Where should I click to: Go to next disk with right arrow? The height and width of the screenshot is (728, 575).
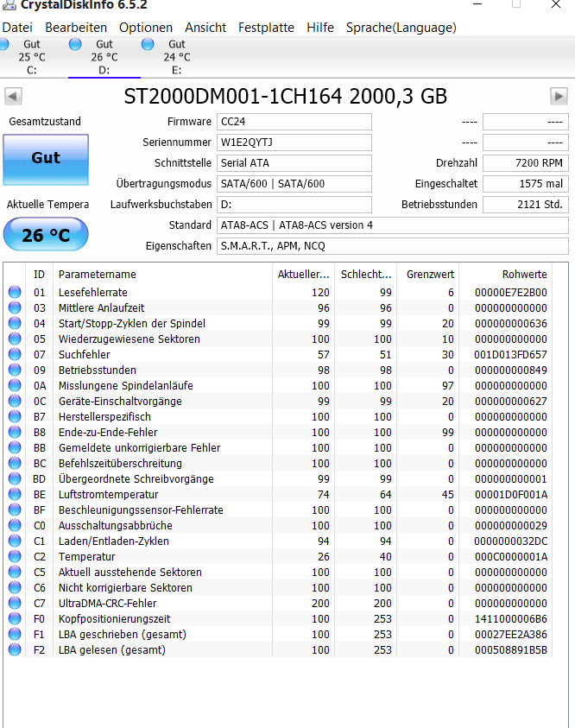tap(559, 97)
